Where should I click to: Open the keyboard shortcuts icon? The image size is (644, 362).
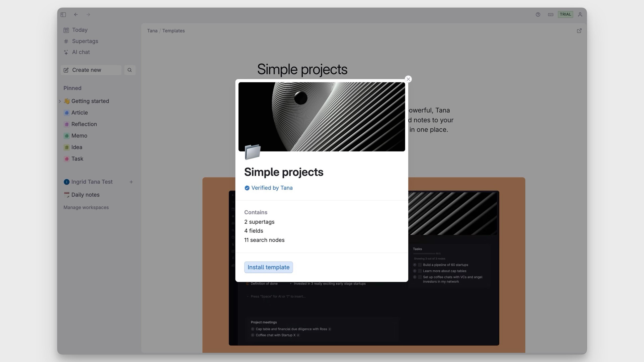click(x=550, y=14)
